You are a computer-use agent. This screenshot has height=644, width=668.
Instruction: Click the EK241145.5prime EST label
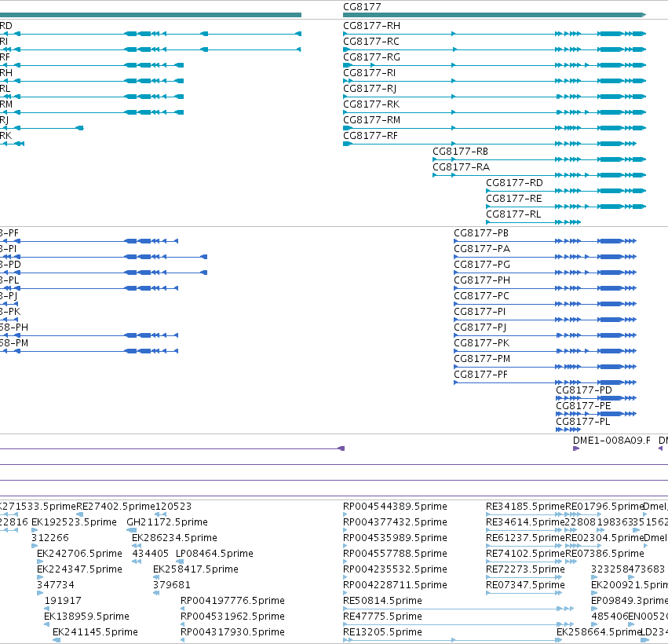click(x=95, y=632)
